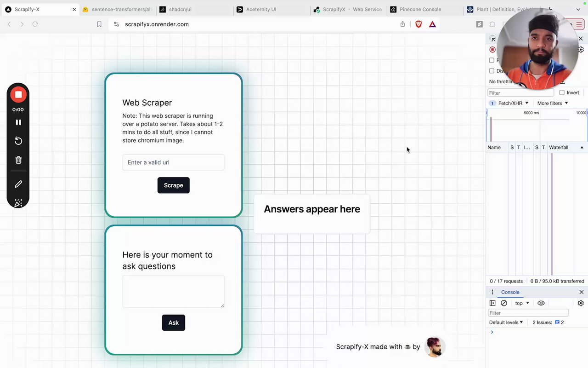Open the extensions puzzle-piece icon

pyautogui.click(x=492, y=24)
